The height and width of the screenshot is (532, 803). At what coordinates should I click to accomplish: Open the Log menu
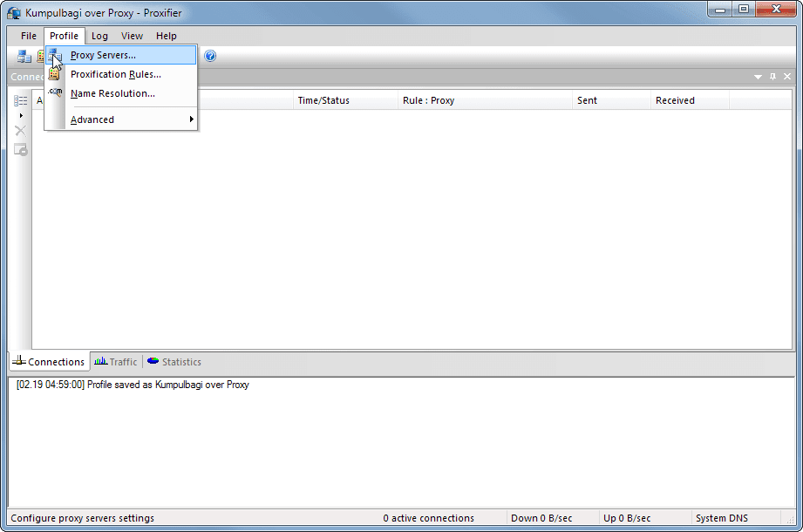click(x=99, y=36)
